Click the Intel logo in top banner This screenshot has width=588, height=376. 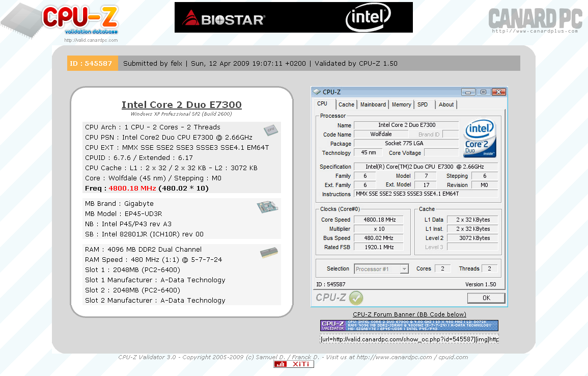click(x=368, y=18)
